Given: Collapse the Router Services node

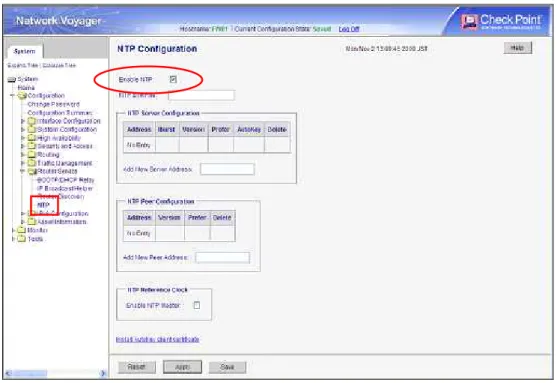Looking at the screenshot, I should pos(23,172).
